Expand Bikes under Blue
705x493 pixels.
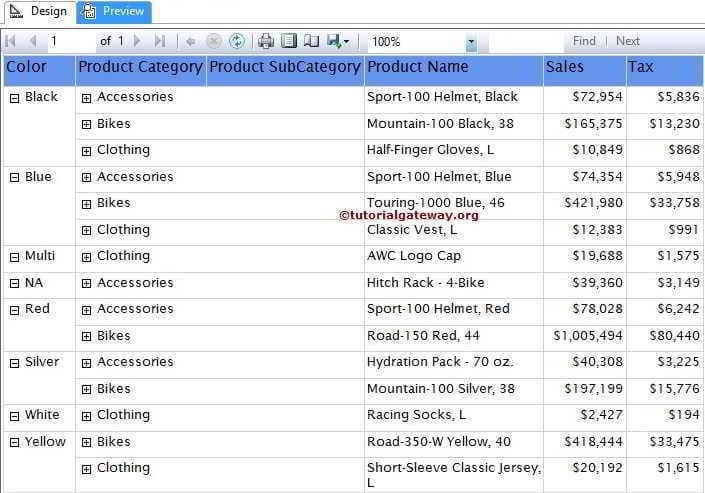pos(86,204)
